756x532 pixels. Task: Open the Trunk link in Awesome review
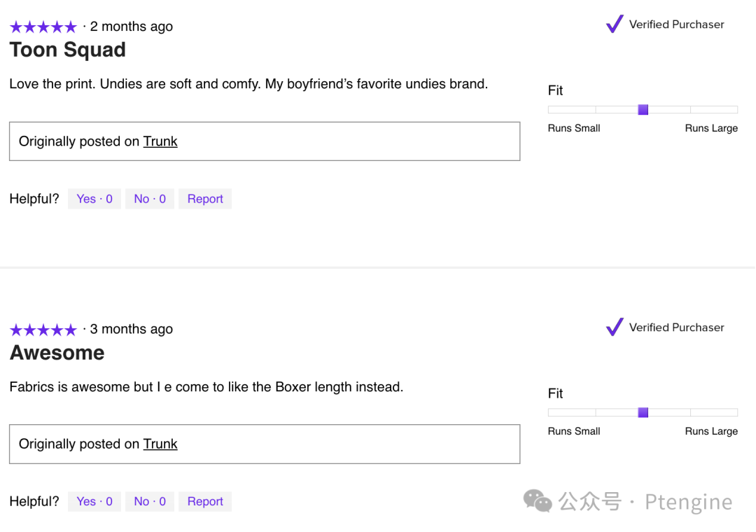point(160,444)
